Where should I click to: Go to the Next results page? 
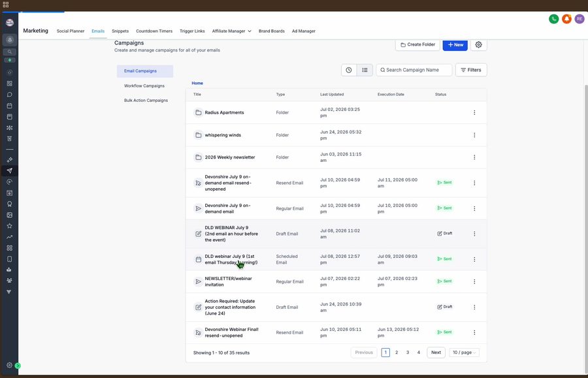pos(436,353)
